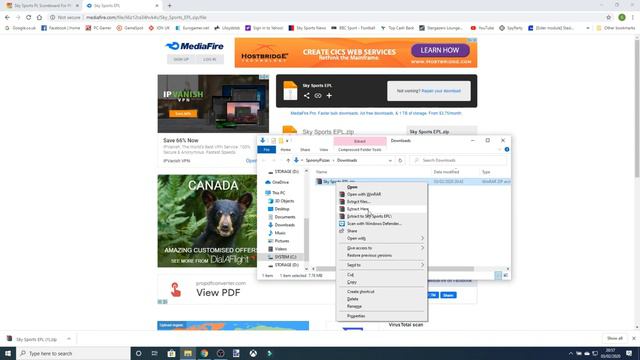The image size is (640, 360).
Task: Choose Extract Here from the context menu
Action: pyautogui.click(x=358, y=209)
